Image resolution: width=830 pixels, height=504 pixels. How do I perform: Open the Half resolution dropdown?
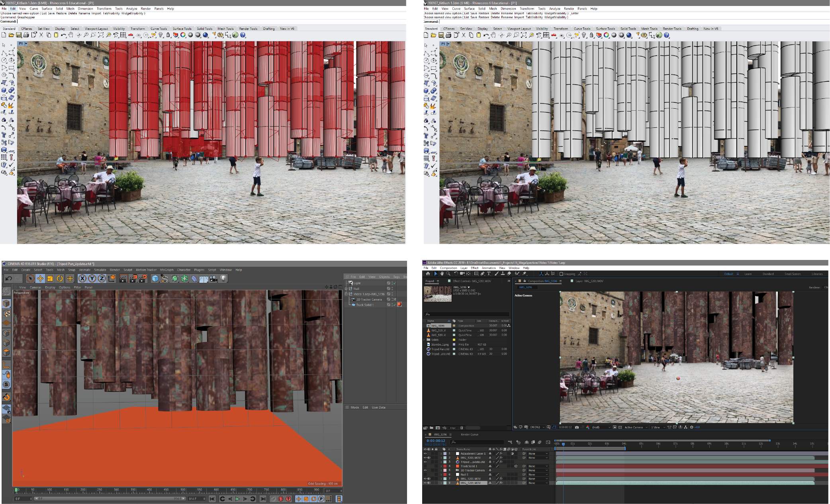click(601, 428)
